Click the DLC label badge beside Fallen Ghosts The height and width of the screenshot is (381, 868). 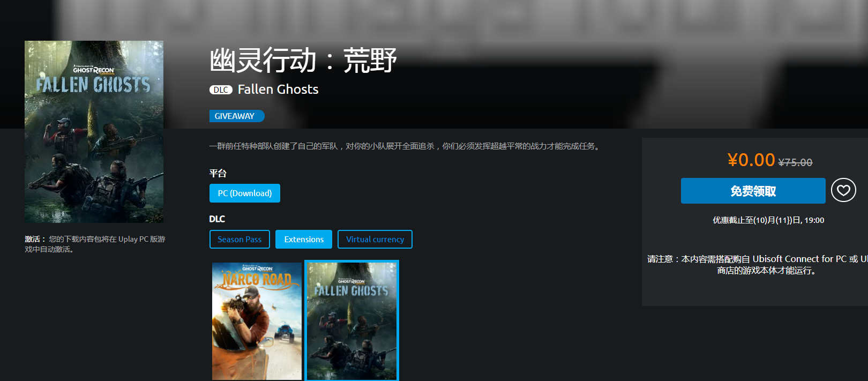tap(221, 90)
